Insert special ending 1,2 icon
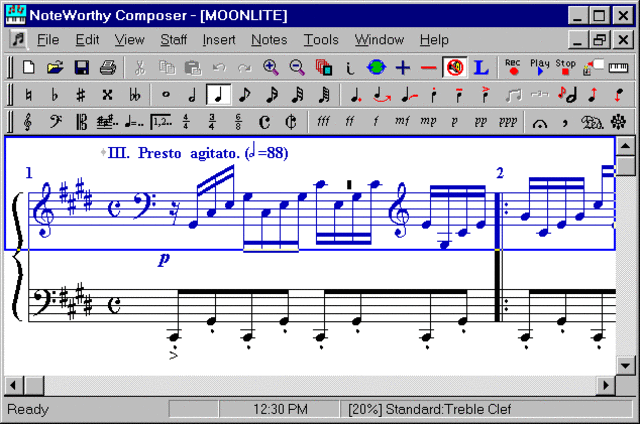640x424 pixels. point(161,122)
